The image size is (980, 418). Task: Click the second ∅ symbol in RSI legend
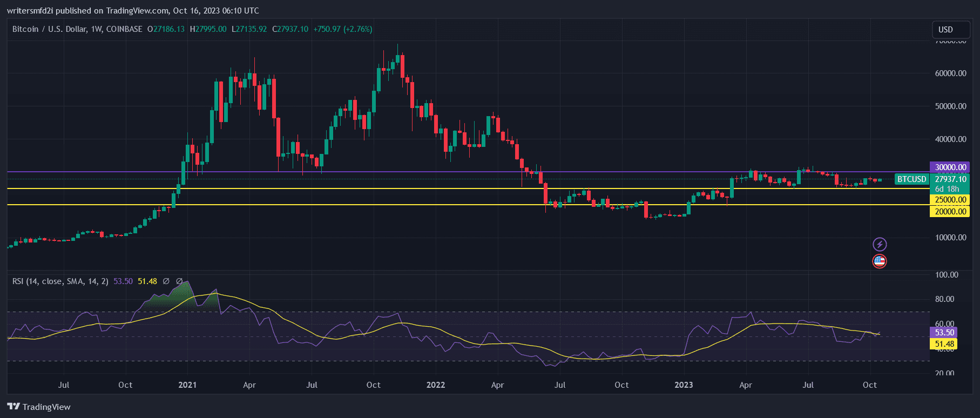pos(179,281)
